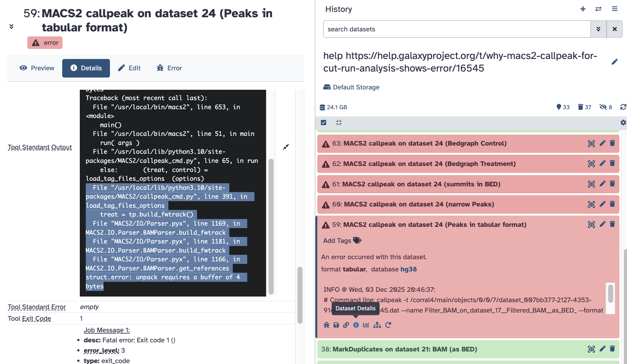Open the Dataset Details info icon
Screen dimensions: 627x364
(x=356, y=325)
